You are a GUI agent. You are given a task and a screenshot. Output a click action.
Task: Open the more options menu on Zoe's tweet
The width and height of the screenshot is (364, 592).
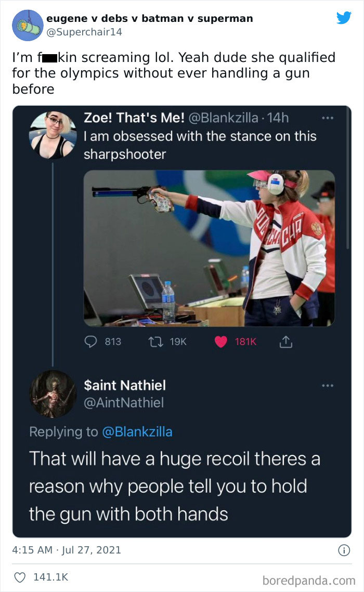pos(328,118)
